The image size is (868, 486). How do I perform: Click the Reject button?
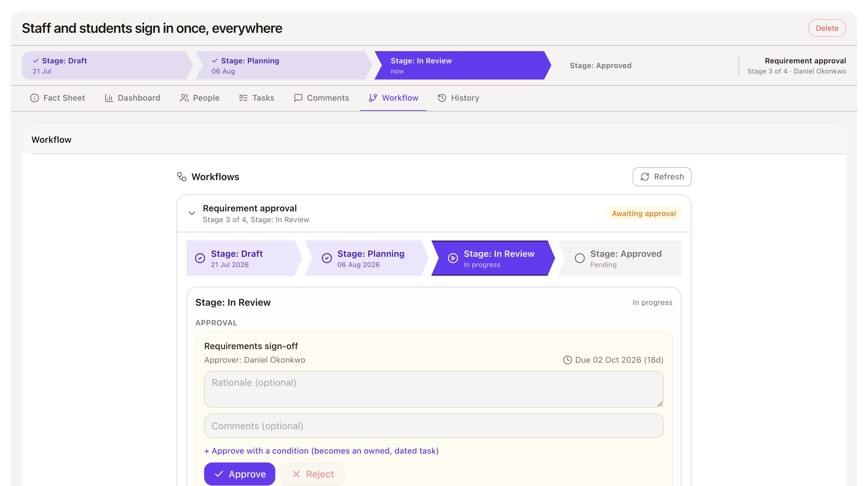(312, 474)
